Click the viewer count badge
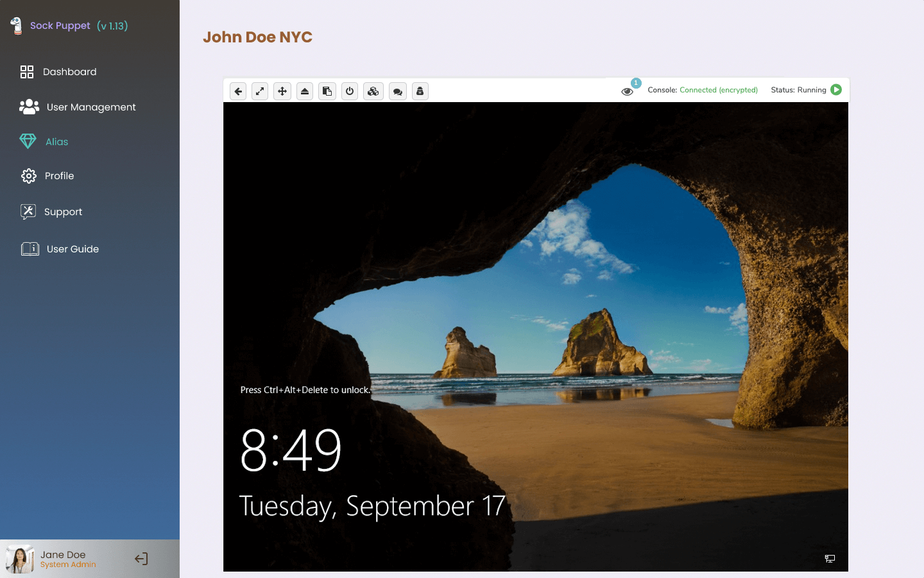Screen dimensions: 924x578 pyautogui.click(x=636, y=83)
